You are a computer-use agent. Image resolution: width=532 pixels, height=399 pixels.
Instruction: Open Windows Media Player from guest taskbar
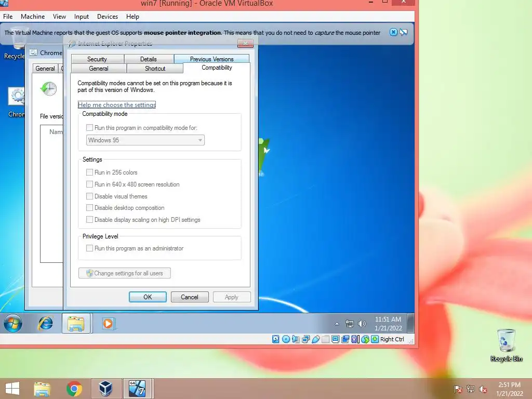coord(109,323)
